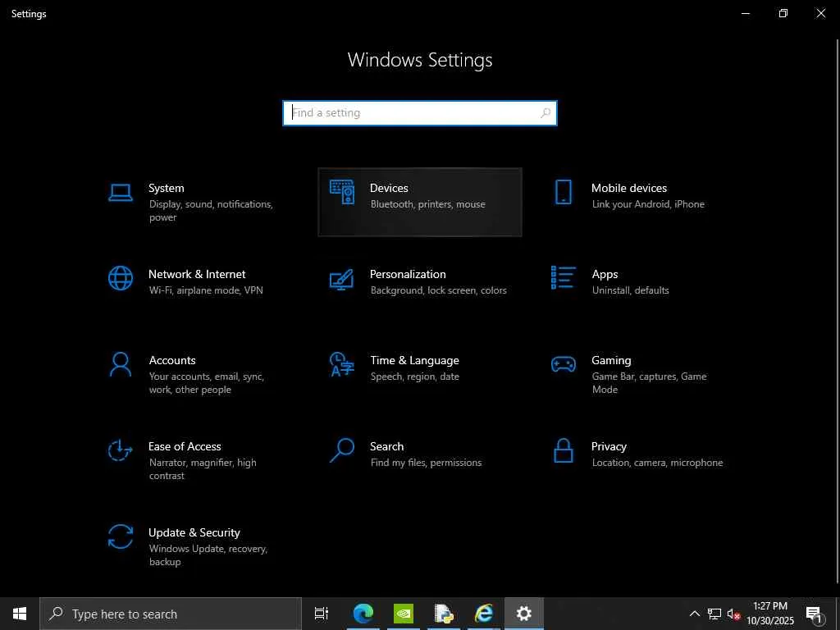Click the Time & Language title text
The image size is (840, 630).
tap(414, 361)
